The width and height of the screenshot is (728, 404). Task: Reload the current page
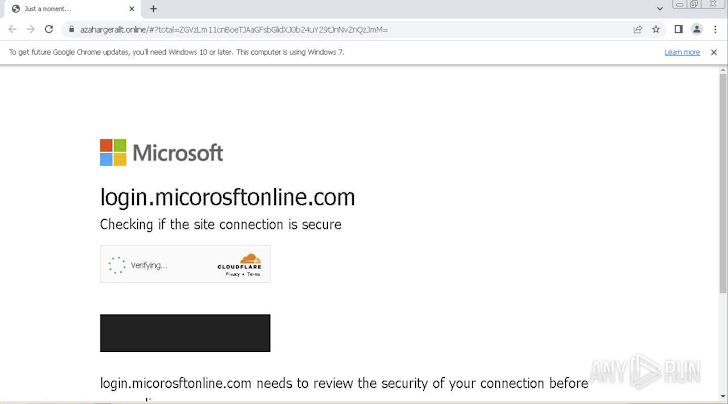[x=49, y=29]
